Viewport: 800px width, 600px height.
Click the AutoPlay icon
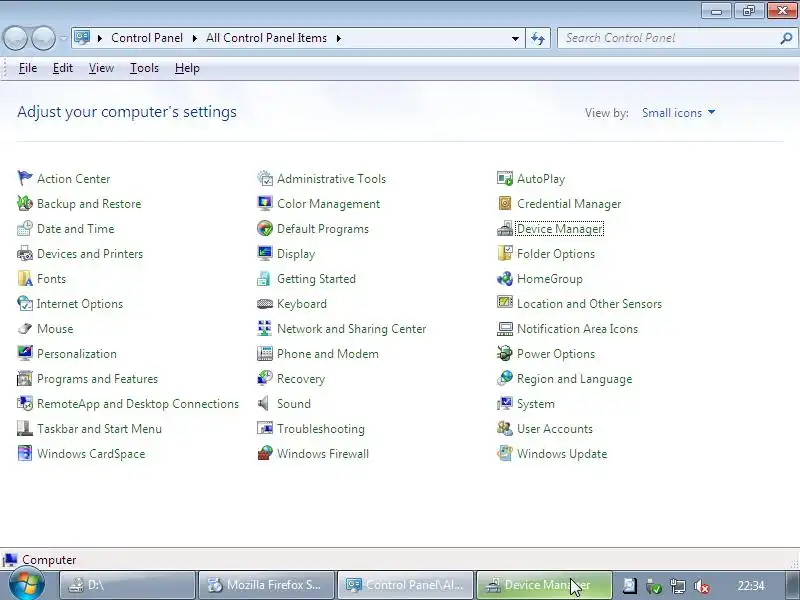tap(505, 179)
